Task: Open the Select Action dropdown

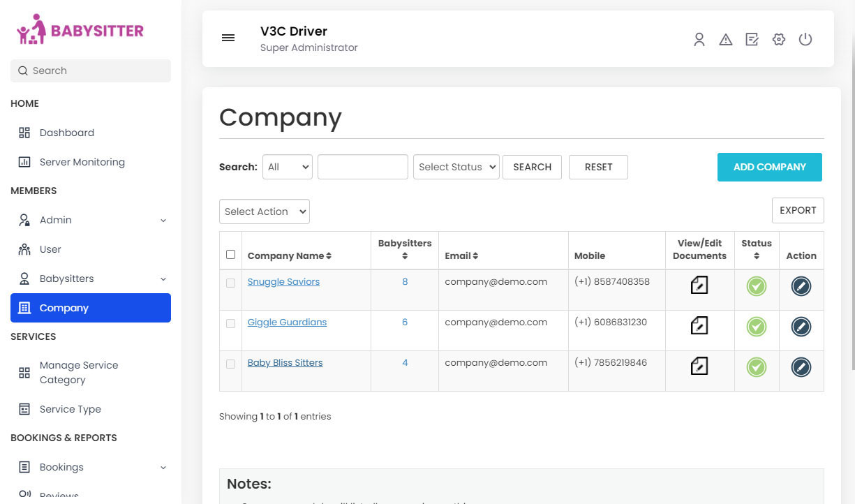Action: pos(264,212)
